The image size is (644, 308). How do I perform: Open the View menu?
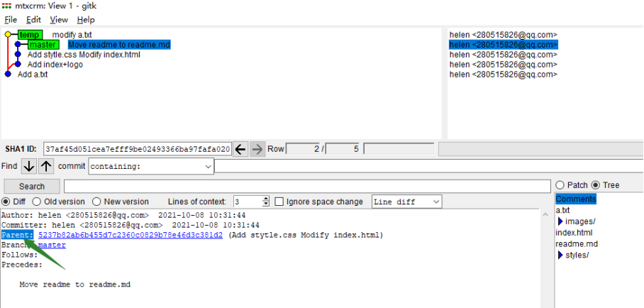[x=59, y=20]
